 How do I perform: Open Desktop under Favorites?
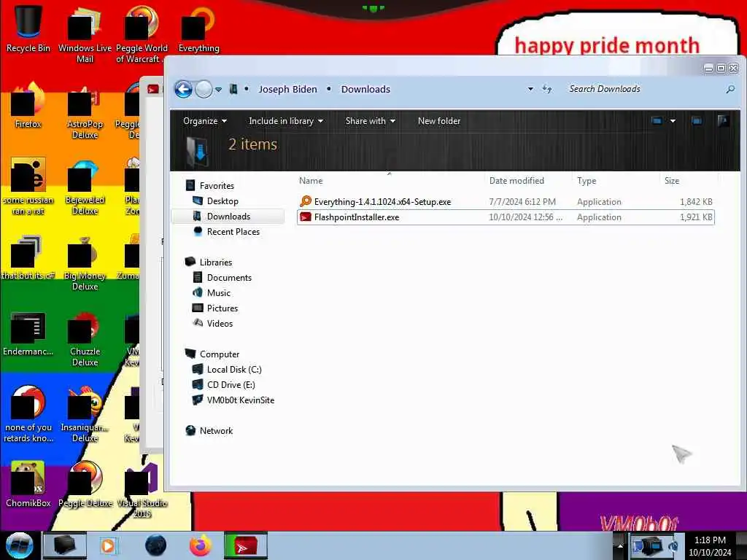coord(222,201)
